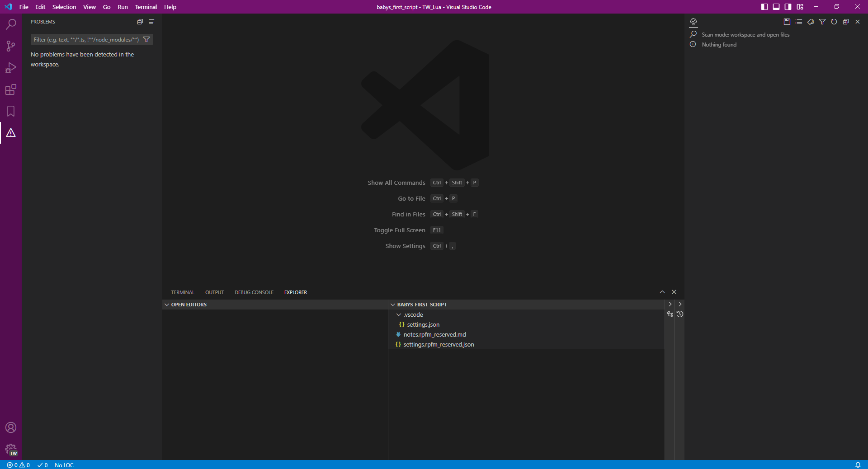This screenshot has width=868, height=469.
Task: Click the tag grouping icon in todo tree
Action: click(x=811, y=22)
